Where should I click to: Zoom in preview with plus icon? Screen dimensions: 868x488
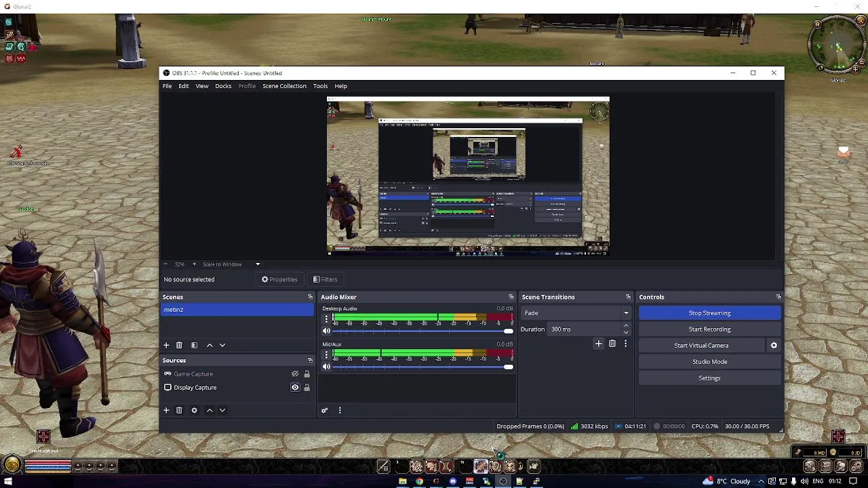tap(194, 264)
